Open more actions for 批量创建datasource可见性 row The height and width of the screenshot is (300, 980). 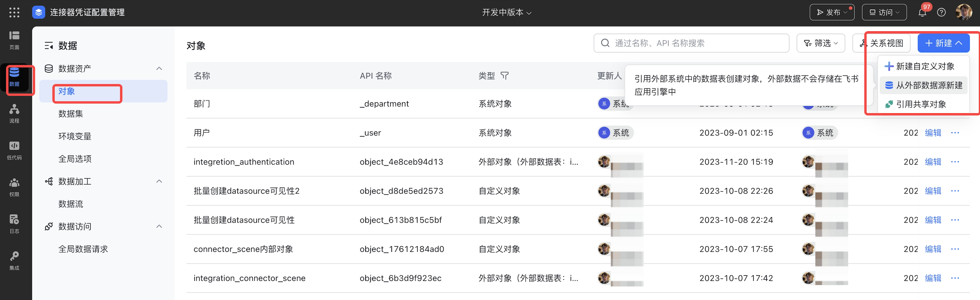pos(955,220)
